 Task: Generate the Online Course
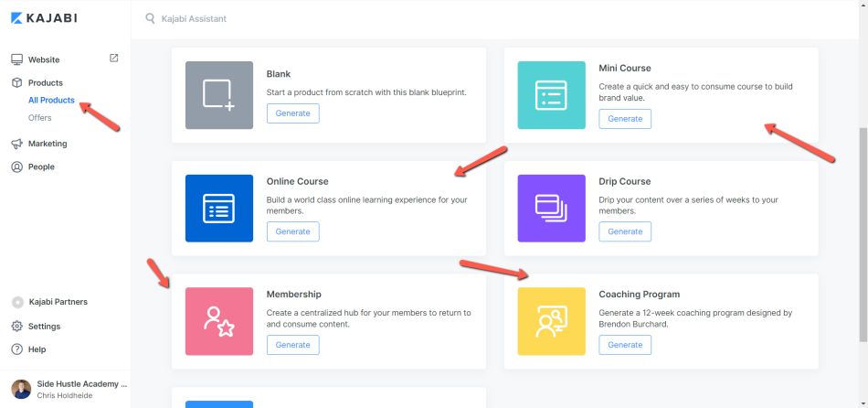click(293, 231)
